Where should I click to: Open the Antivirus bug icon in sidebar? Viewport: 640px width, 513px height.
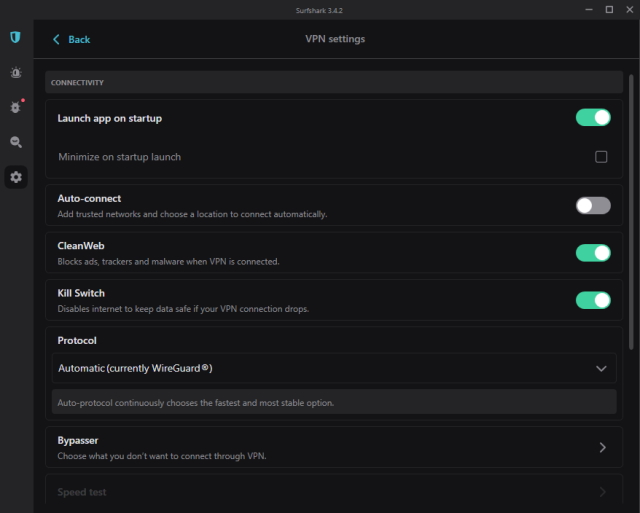click(16, 107)
